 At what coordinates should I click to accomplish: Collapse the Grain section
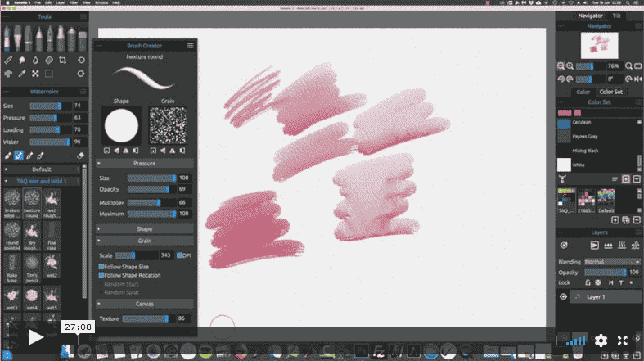point(145,241)
